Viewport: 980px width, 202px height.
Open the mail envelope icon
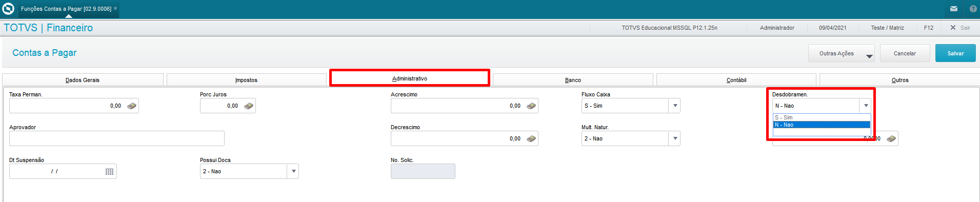click(954, 9)
